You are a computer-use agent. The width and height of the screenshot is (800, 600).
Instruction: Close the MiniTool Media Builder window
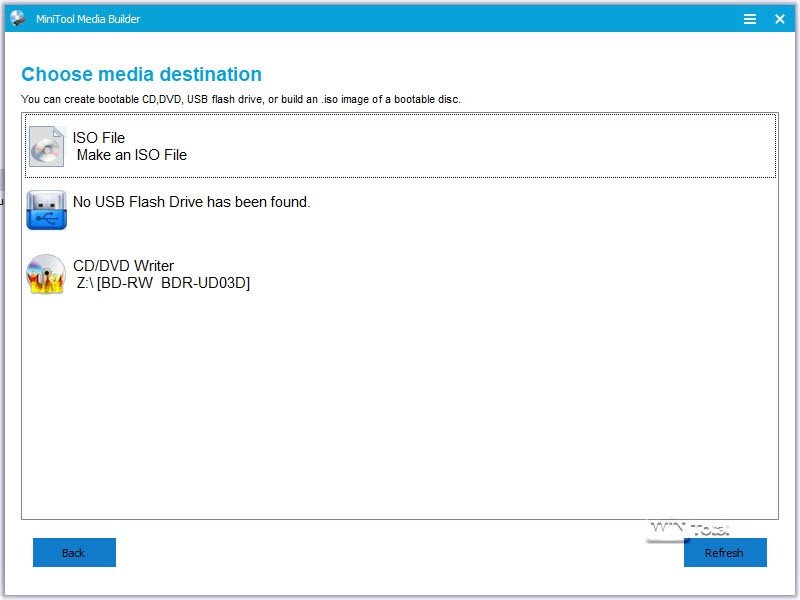pyautogui.click(x=780, y=19)
